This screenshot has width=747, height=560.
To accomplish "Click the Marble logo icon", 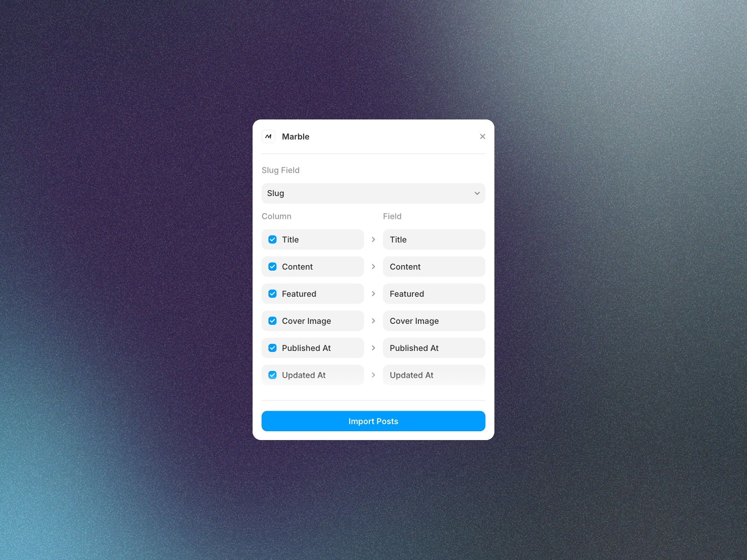I will point(268,136).
